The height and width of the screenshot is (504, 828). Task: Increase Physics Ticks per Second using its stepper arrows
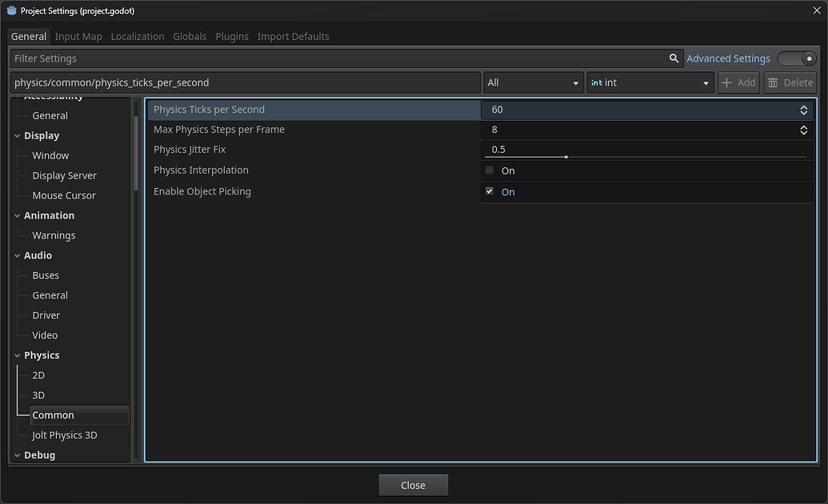click(x=803, y=106)
